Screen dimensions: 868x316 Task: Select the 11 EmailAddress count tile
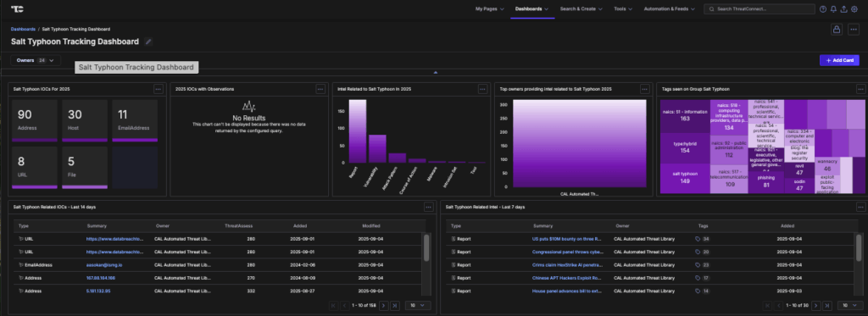[x=135, y=120]
